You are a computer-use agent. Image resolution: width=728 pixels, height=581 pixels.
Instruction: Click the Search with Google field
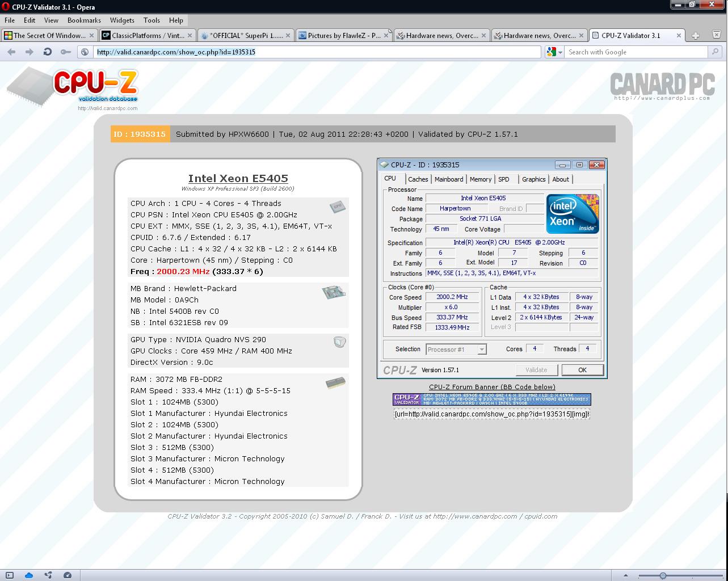[637, 52]
